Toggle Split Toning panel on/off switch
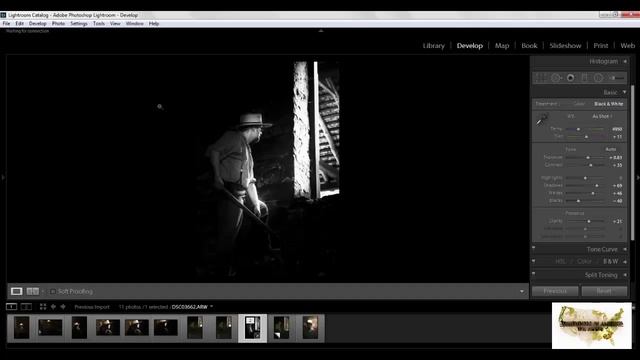The width and height of the screenshot is (640, 360). pyautogui.click(x=533, y=273)
